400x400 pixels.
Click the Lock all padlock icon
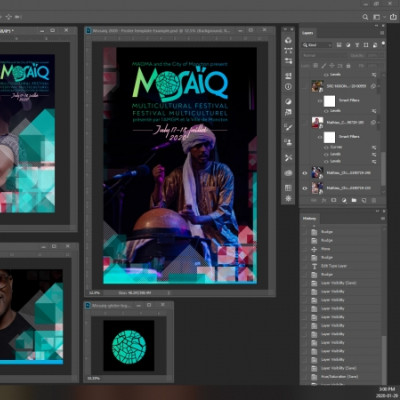[x=348, y=66]
